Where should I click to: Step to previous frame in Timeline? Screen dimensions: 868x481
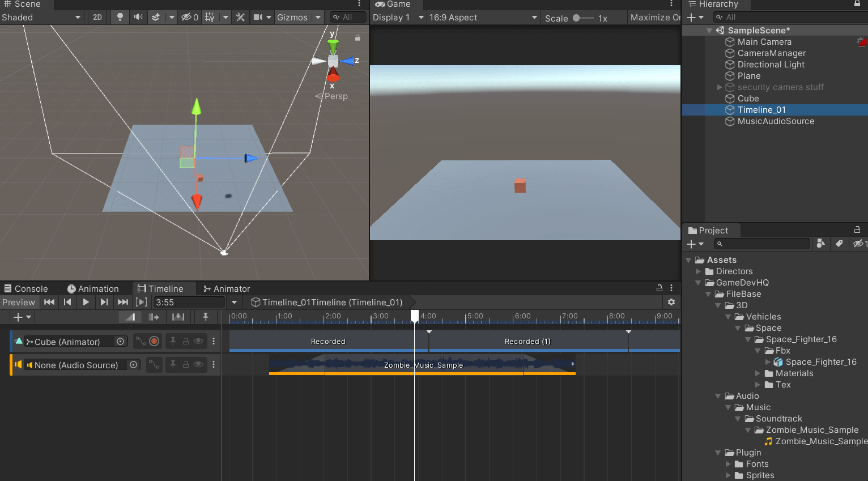coord(67,302)
